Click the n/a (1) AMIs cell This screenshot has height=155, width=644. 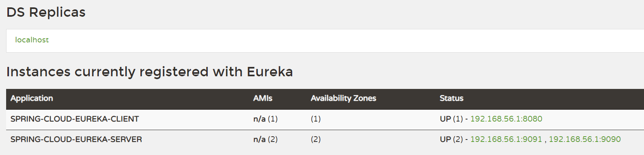[x=265, y=119]
